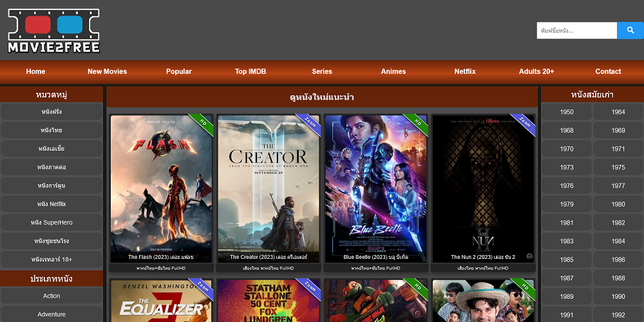The image size is (644, 322).
Task: Select year 1975
Action: click(x=618, y=167)
